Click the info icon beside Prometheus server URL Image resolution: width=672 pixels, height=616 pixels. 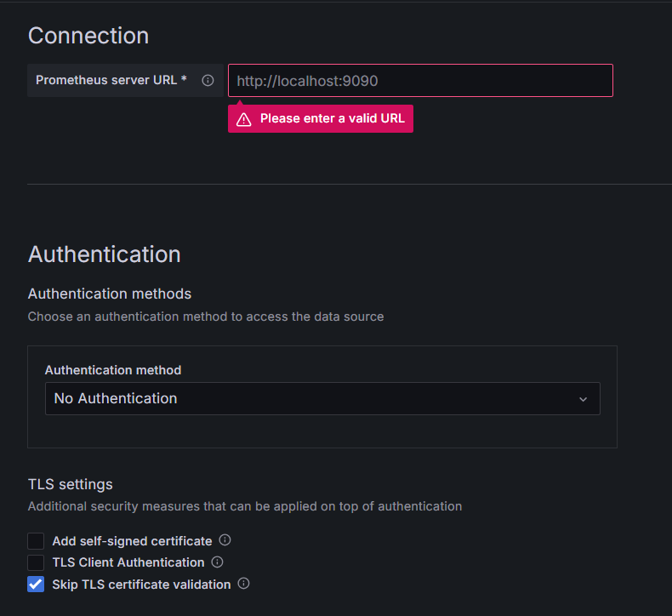tap(208, 80)
